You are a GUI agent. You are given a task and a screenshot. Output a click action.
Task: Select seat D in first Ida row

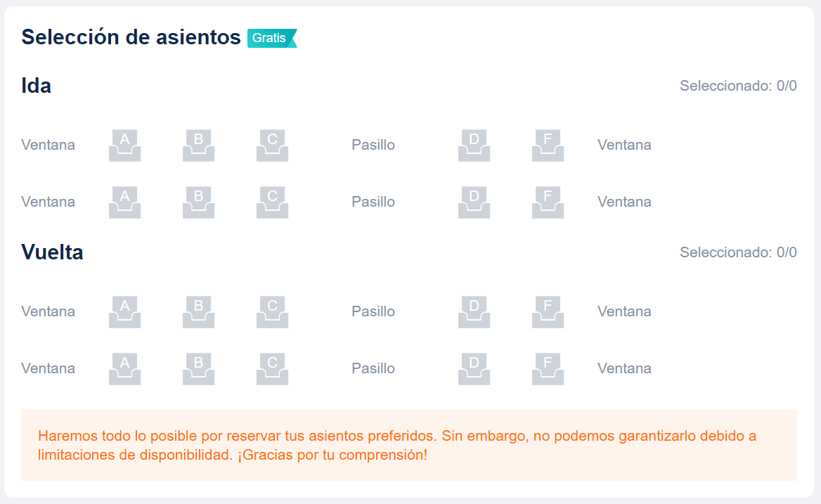tap(474, 146)
